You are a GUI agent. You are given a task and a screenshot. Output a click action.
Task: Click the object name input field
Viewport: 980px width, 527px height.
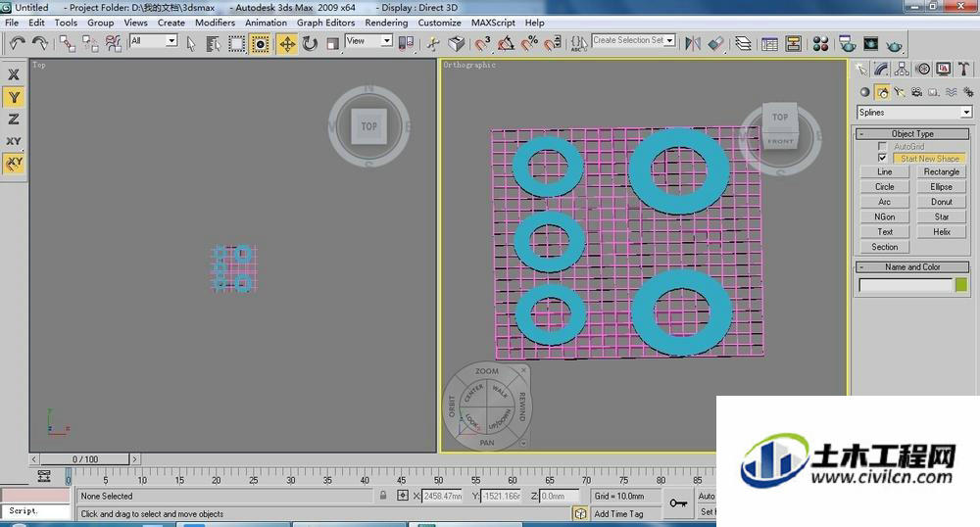pyautogui.click(x=906, y=285)
